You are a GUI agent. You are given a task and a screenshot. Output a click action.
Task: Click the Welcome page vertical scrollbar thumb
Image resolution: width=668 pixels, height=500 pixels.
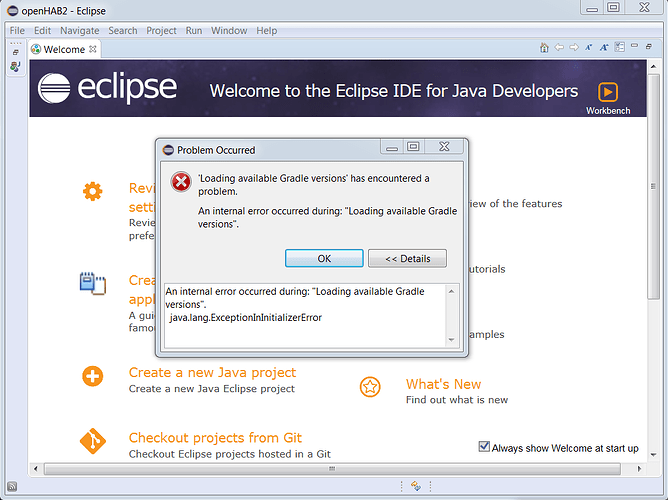pos(653,187)
